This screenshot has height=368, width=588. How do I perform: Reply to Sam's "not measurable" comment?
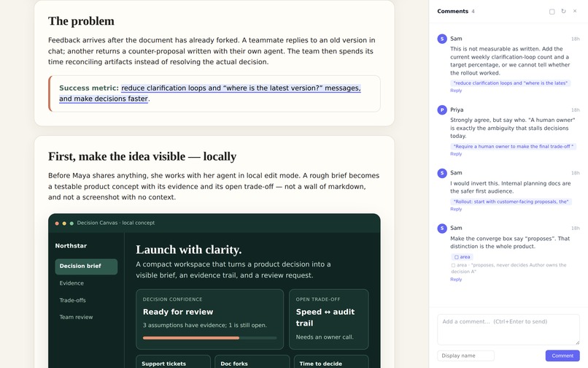[456, 91]
